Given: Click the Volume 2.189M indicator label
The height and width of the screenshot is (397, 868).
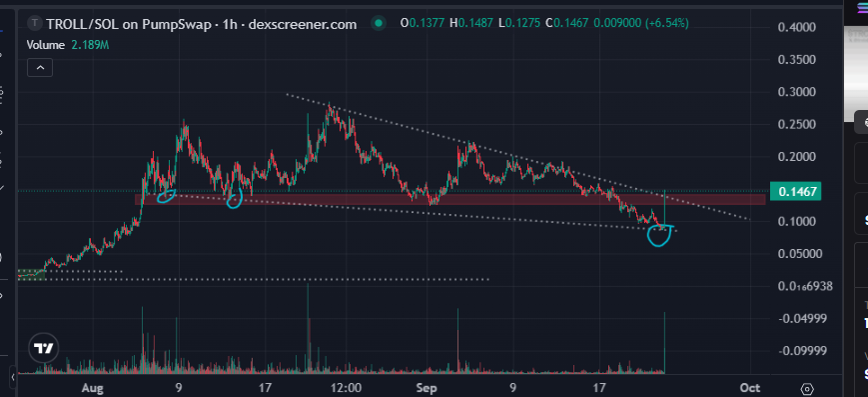Looking at the screenshot, I should pyautogui.click(x=68, y=45).
